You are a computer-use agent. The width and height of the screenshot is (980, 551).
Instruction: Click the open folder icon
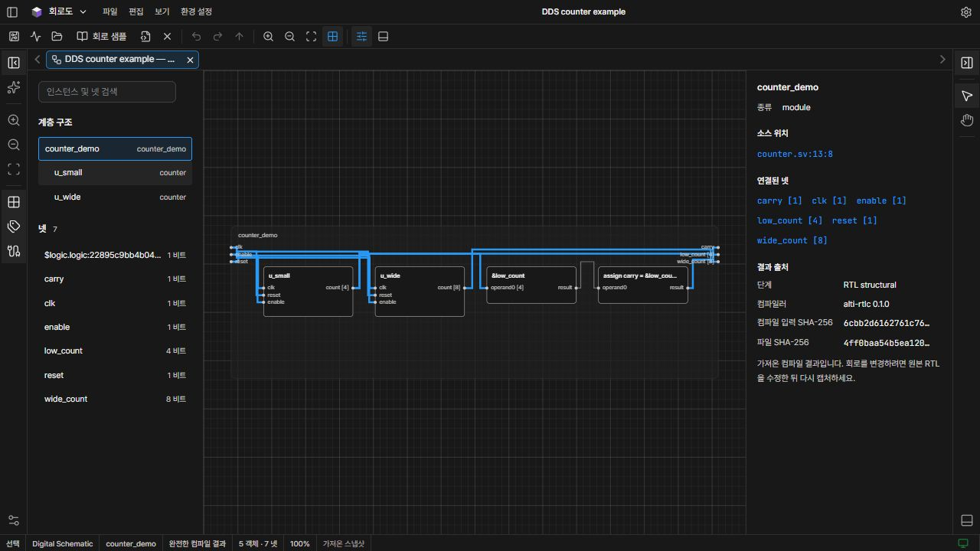[x=57, y=37]
